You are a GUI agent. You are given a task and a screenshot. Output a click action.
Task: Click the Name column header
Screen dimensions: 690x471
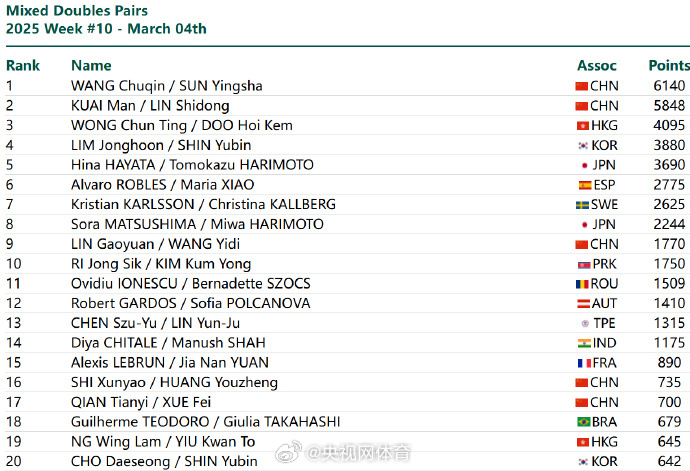click(91, 65)
